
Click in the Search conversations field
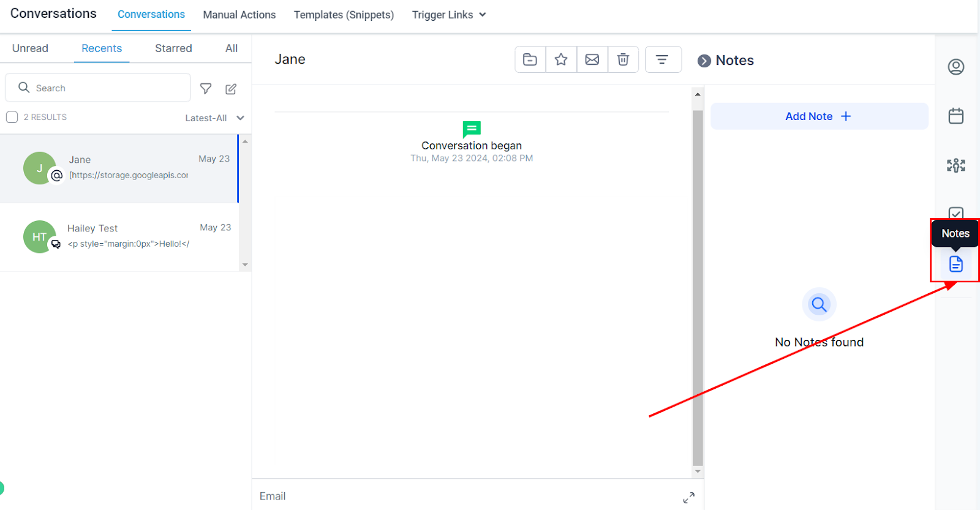(98, 88)
